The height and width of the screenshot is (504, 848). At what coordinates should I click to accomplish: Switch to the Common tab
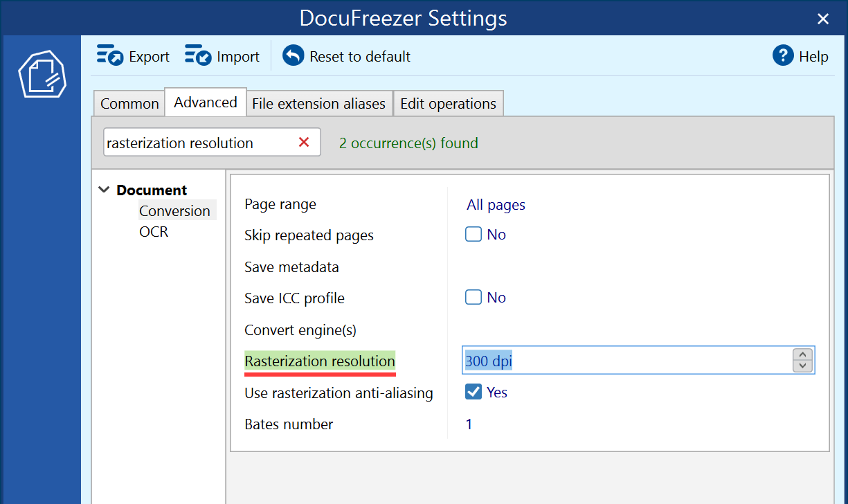point(129,102)
